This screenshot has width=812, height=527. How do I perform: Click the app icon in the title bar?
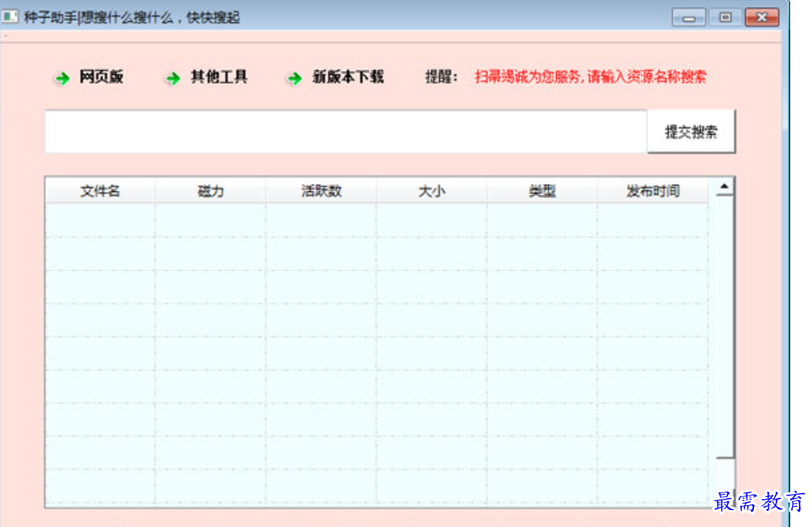tap(10, 17)
